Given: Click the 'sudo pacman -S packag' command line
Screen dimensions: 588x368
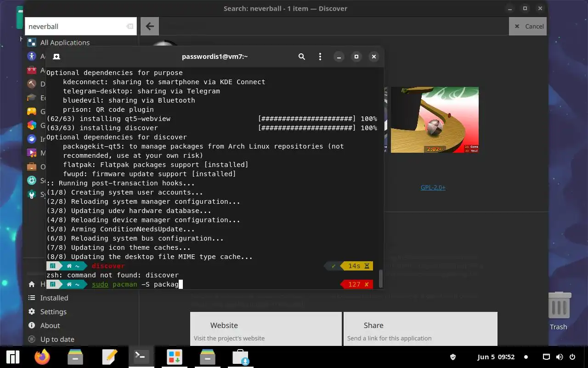Looking at the screenshot, I should [x=135, y=284].
